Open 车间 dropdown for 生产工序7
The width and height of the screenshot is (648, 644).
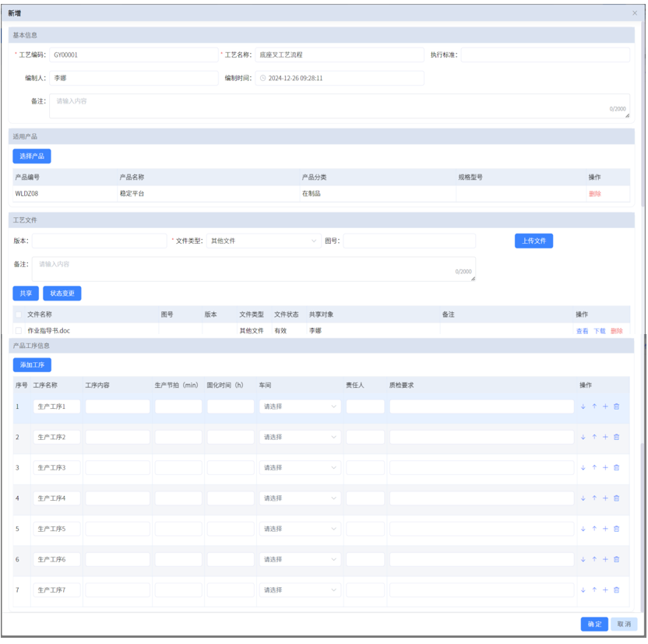pyautogui.click(x=300, y=590)
